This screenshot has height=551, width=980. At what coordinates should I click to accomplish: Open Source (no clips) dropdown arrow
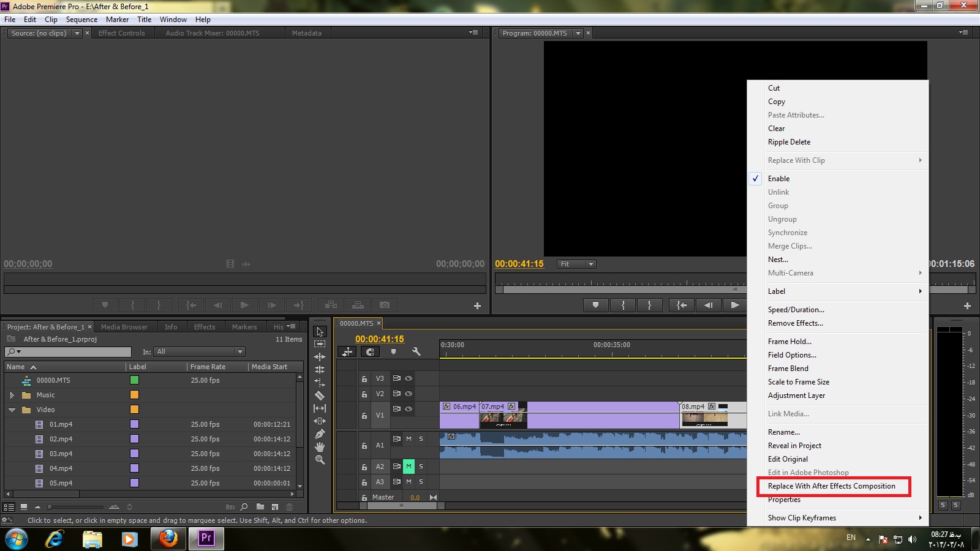pos(77,33)
